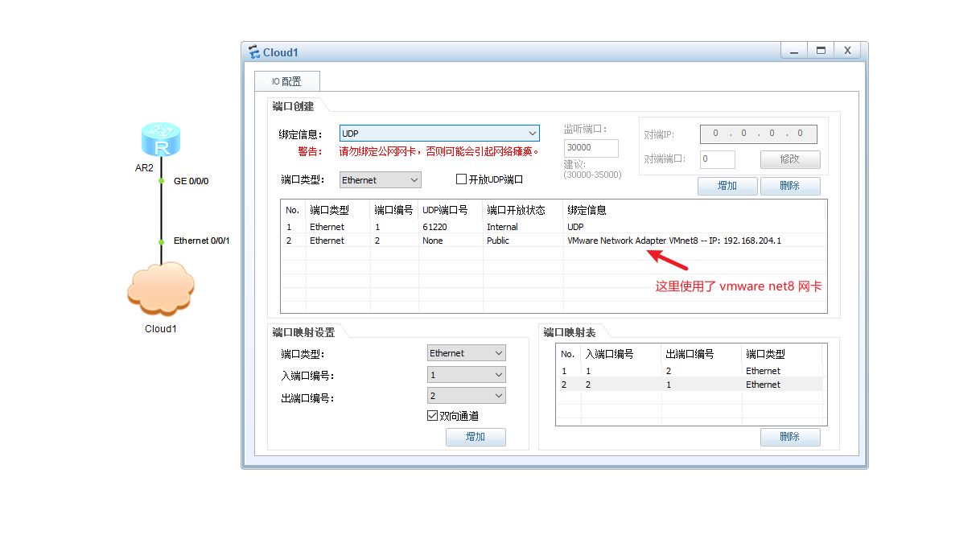Switch to the IO 配置 tab

pyautogui.click(x=286, y=81)
